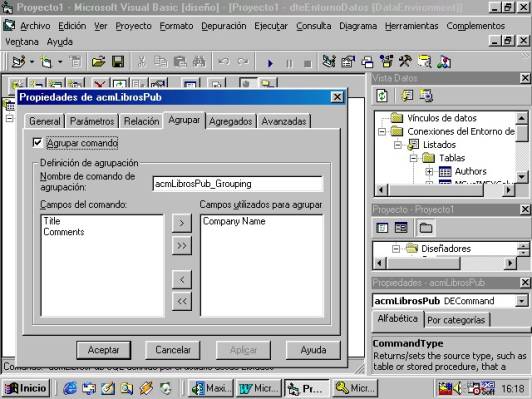Open the Form Layout Window toolbar icon
The image size is (532, 399).
point(367,62)
